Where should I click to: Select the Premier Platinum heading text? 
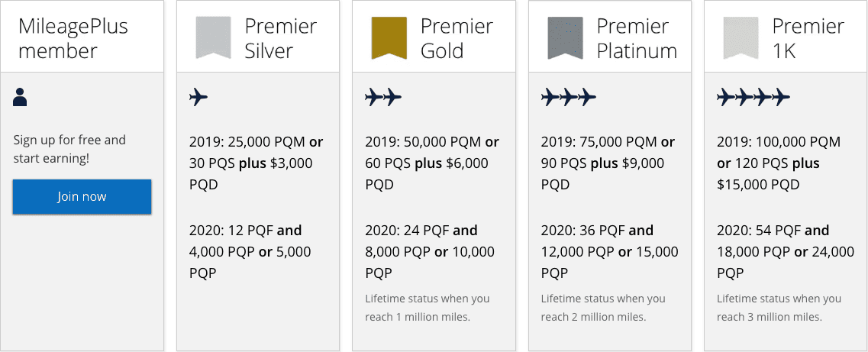[x=637, y=38]
